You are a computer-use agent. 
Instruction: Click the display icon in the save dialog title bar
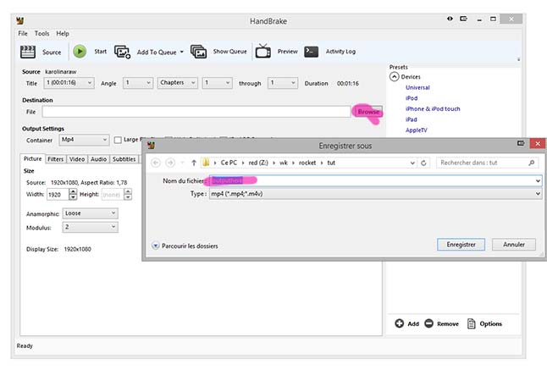[x=521, y=143]
